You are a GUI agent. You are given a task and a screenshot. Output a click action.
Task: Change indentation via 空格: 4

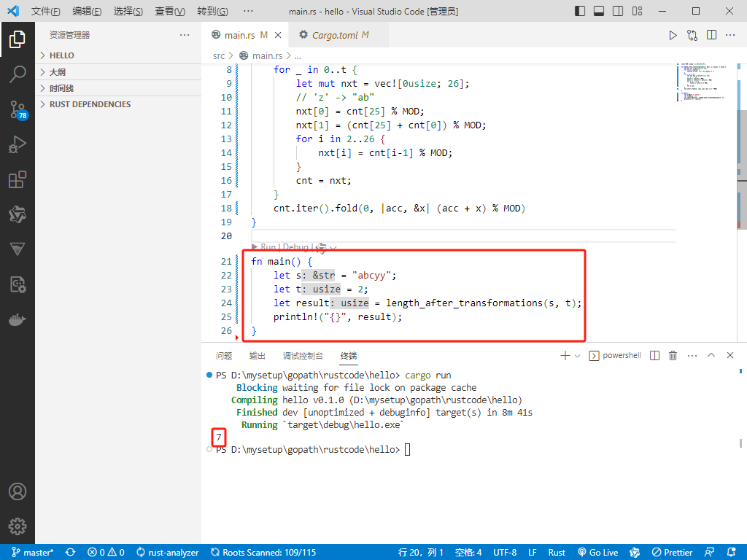pos(468,553)
